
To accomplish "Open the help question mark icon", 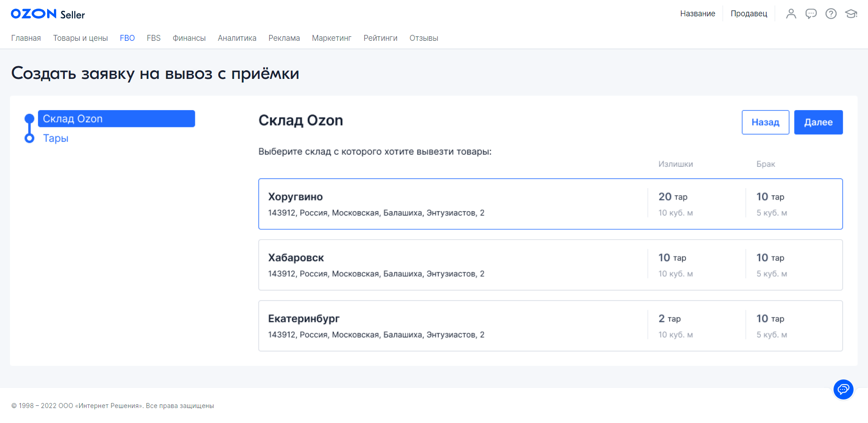I will pos(831,14).
